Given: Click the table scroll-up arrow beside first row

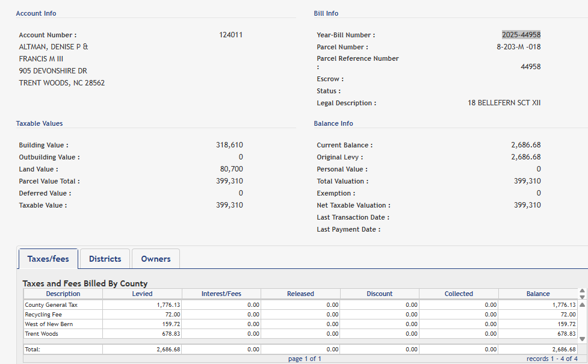Looking at the screenshot, I should [x=582, y=304].
